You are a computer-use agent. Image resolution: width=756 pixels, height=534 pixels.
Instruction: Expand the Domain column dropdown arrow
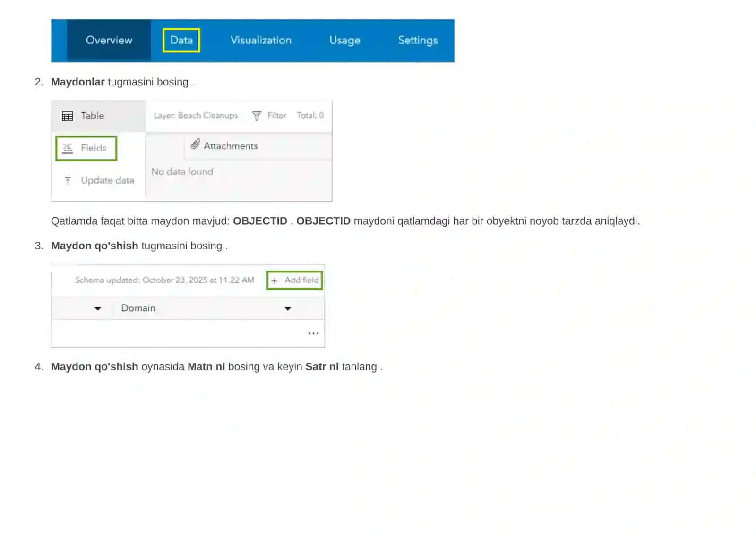click(x=288, y=308)
